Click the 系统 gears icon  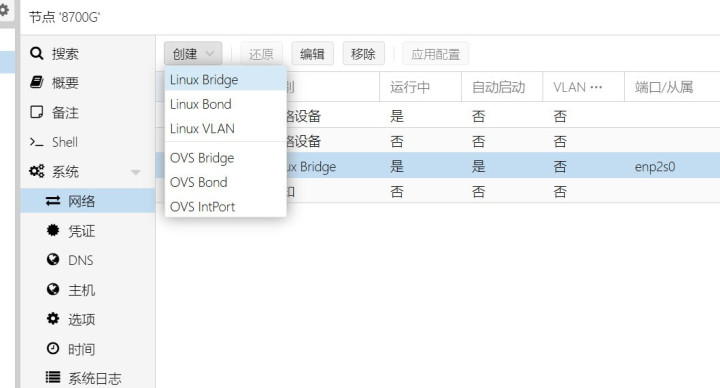coord(37,171)
